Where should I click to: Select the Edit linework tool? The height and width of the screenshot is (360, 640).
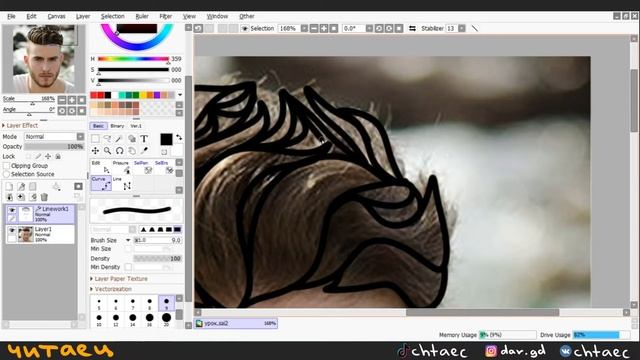coord(101,167)
